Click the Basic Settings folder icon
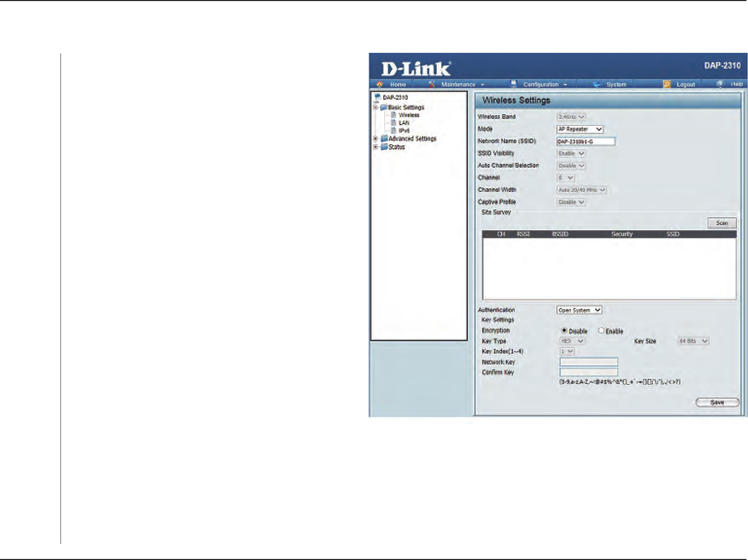 click(x=384, y=107)
